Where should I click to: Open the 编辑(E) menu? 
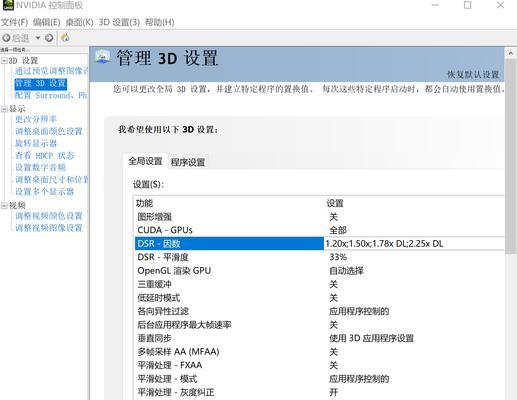(x=47, y=22)
